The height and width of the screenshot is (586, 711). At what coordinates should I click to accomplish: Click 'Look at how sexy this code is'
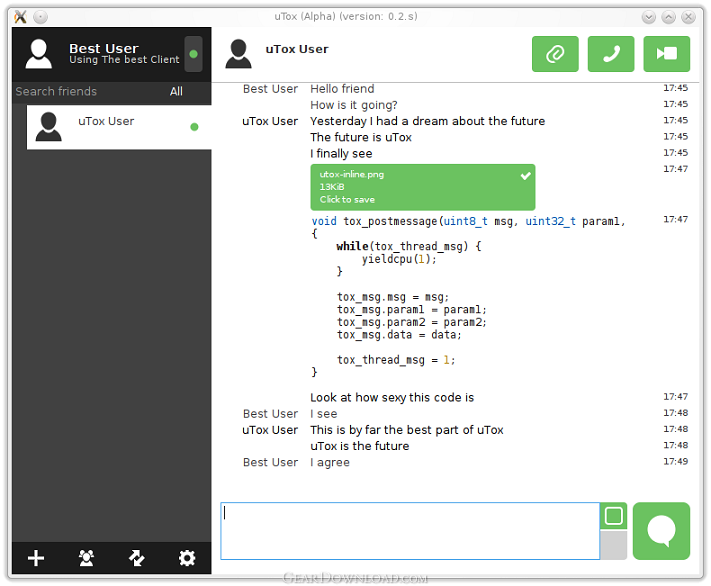[392, 398]
